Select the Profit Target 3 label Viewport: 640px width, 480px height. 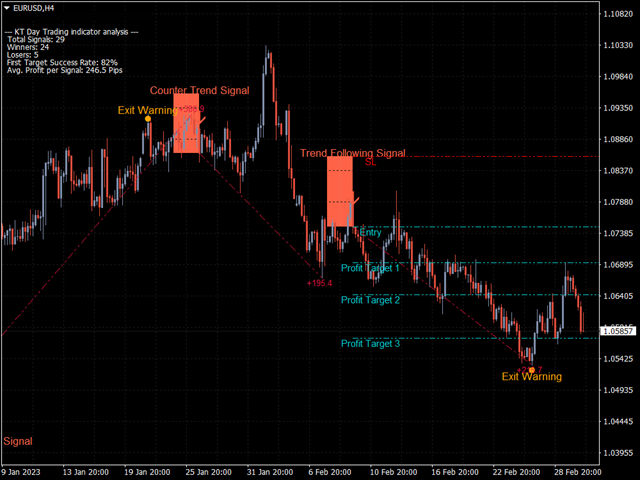tap(370, 344)
